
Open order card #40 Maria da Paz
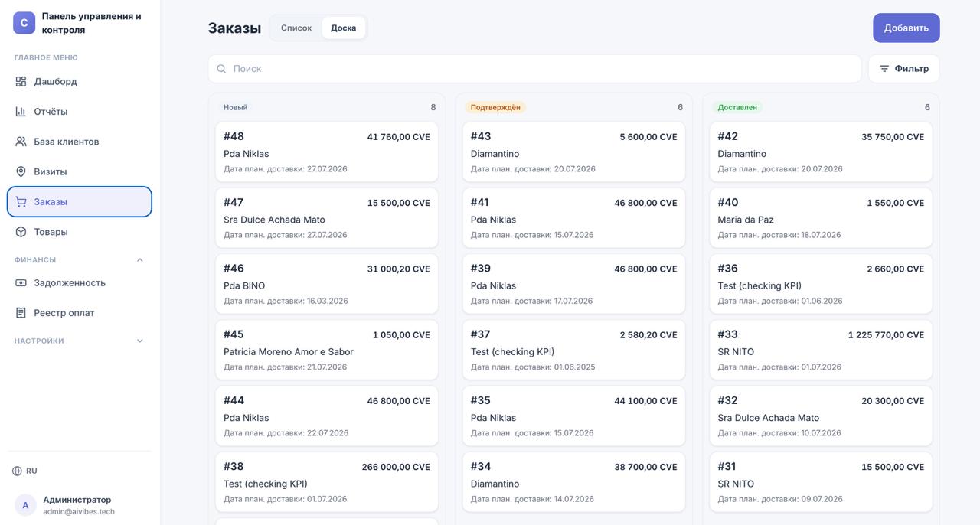click(x=821, y=218)
